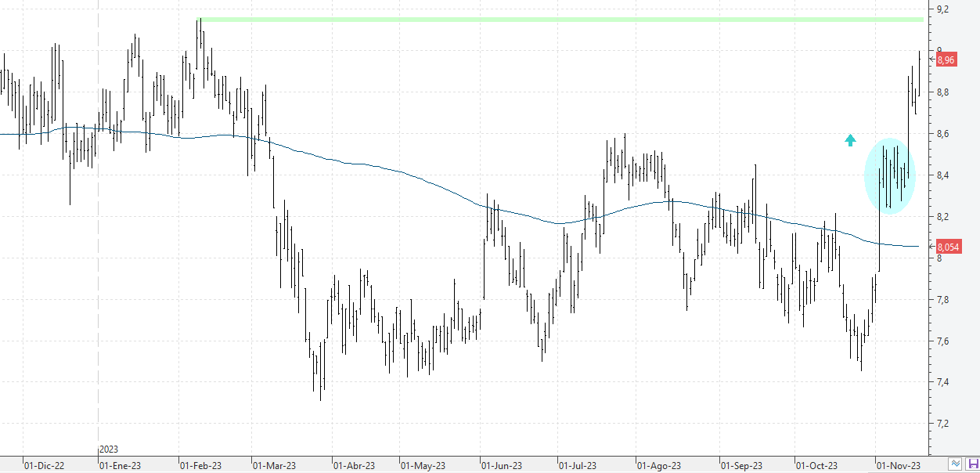Click the 01-Ago-23 date on time axis
980x473 pixels.
[x=658, y=465]
